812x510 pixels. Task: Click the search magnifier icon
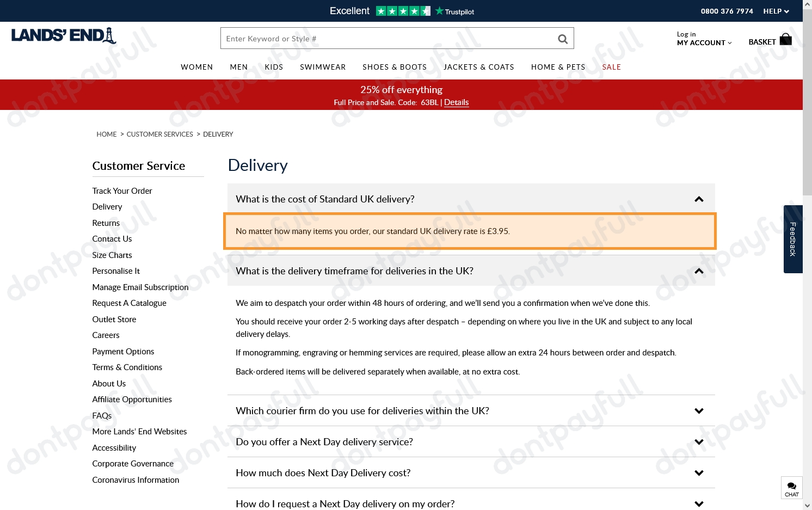[x=563, y=39]
